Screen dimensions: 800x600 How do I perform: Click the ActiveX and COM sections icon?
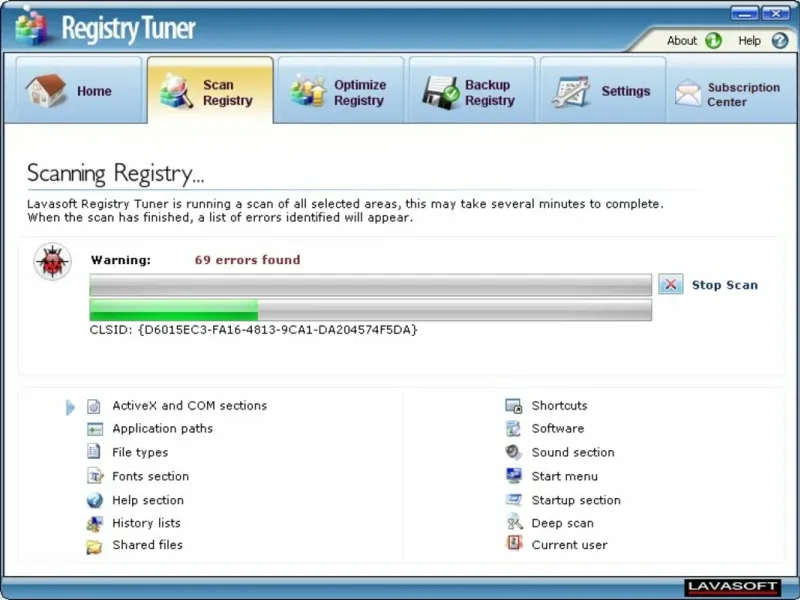click(x=93, y=406)
